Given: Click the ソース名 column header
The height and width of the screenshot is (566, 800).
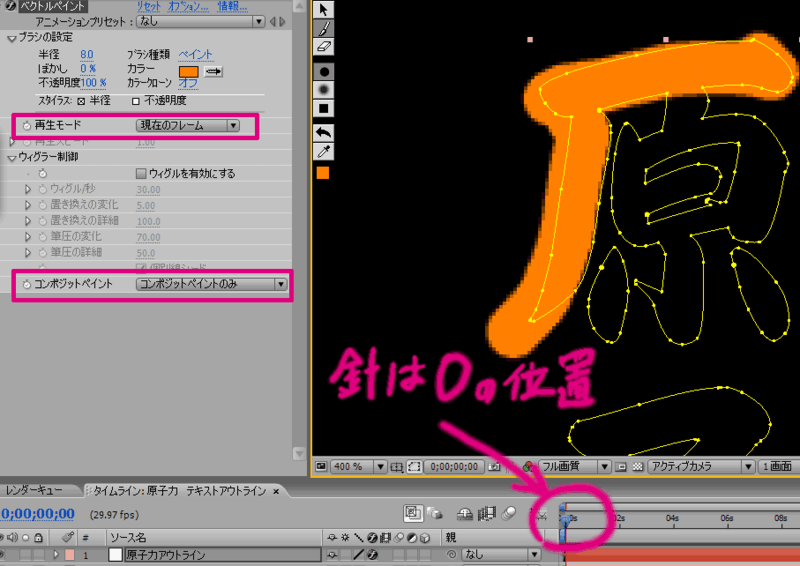Looking at the screenshot, I should 128,537.
